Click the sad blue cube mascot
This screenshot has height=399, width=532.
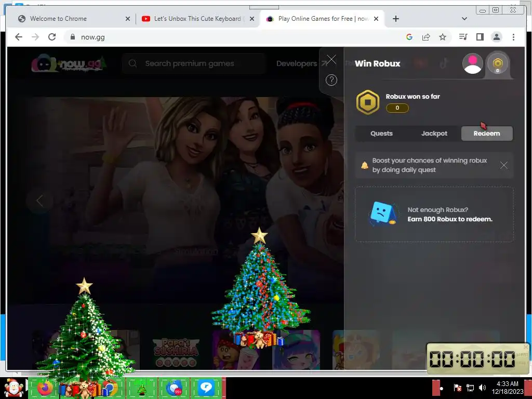383,214
